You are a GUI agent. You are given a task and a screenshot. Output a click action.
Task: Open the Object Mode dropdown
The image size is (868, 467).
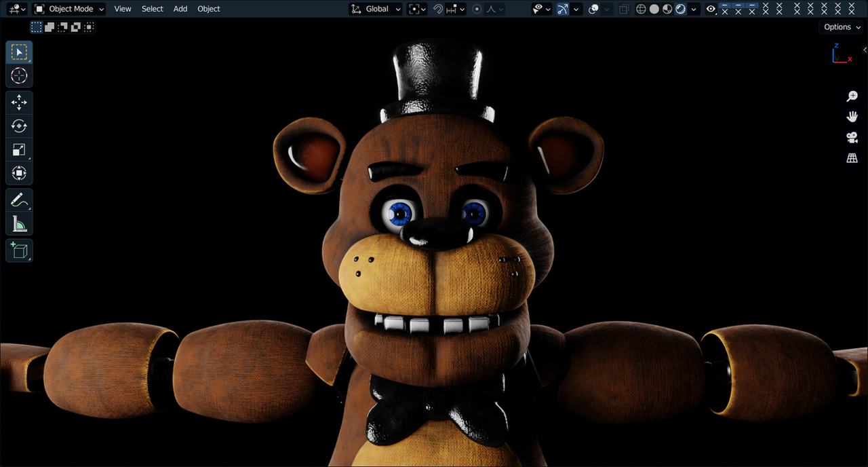click(69, 9)
